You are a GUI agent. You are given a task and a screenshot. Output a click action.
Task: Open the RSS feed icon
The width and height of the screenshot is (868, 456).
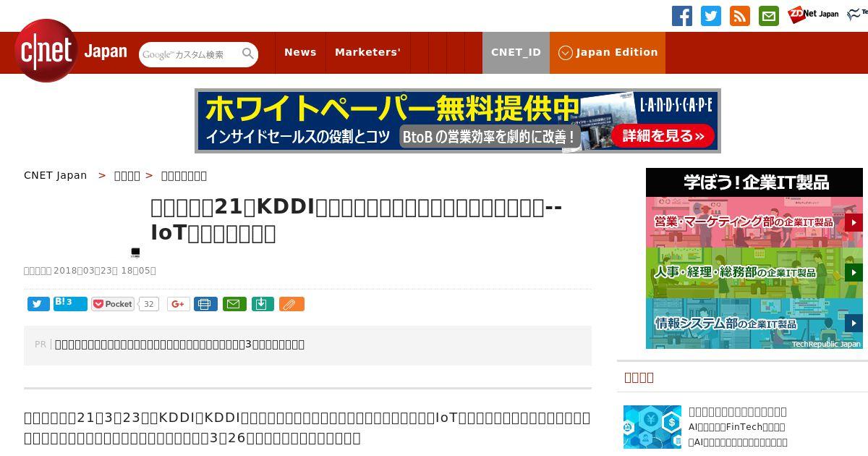(x=740, y=16)
